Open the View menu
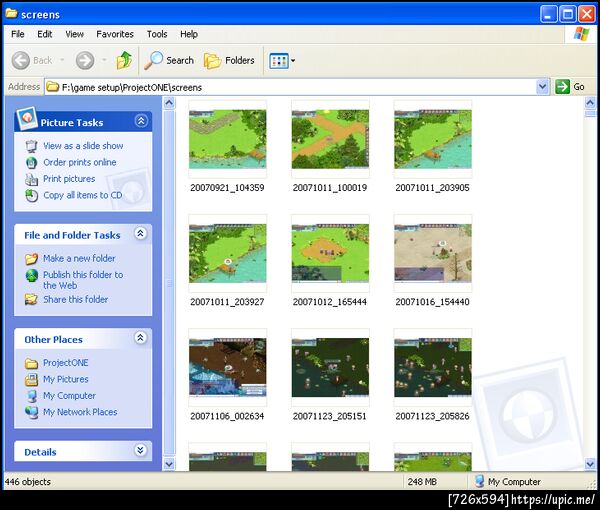Image resolution: width=600 pixels, height=510 pixels. pyautogui.click(x=74, y=34)
